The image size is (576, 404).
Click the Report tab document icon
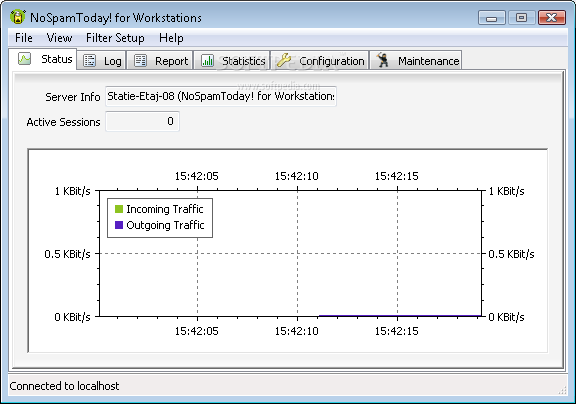140,61
